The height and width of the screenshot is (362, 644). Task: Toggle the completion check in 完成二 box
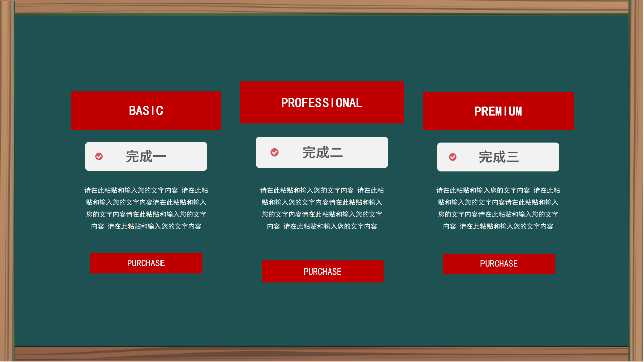(x=274, y=152)
